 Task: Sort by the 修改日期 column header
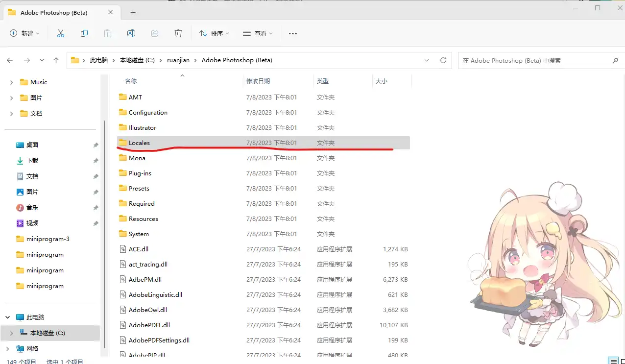click(258, 81)
